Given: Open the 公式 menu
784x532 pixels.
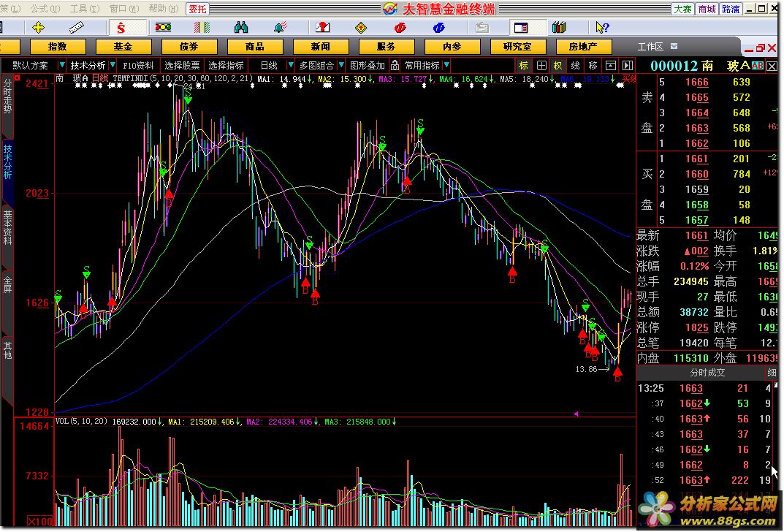Looking at the screenshot, I should coord(45,9).
